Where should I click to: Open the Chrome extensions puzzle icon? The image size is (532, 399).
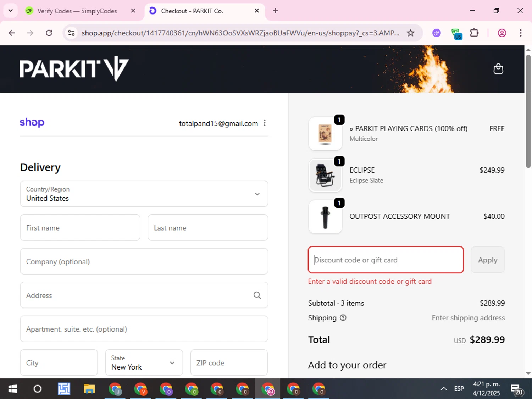coord(474,33)
